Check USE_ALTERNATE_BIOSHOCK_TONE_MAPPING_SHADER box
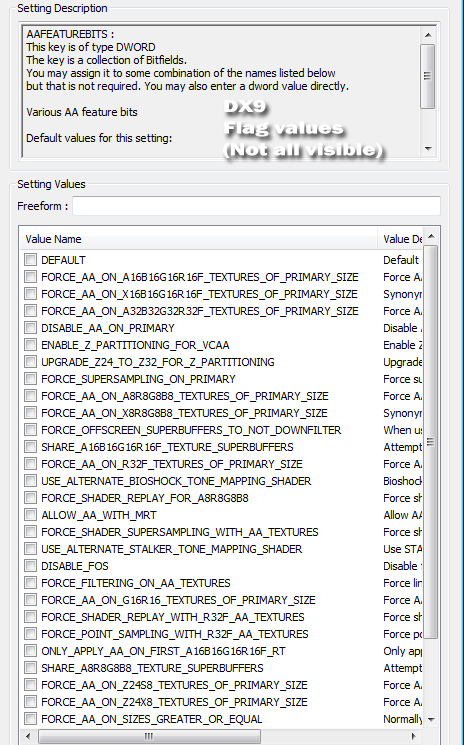The width and height of the screenshot is (464, 745). (x=30, y=480)
